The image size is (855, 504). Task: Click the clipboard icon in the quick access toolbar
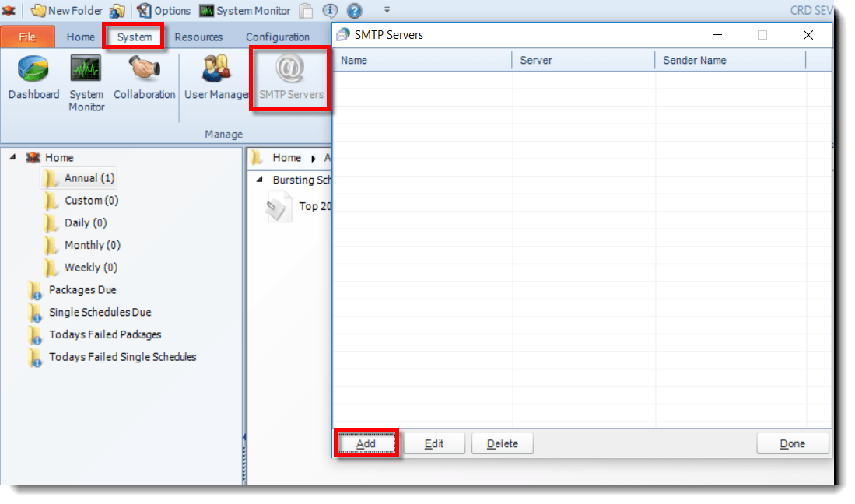[305, 10]
